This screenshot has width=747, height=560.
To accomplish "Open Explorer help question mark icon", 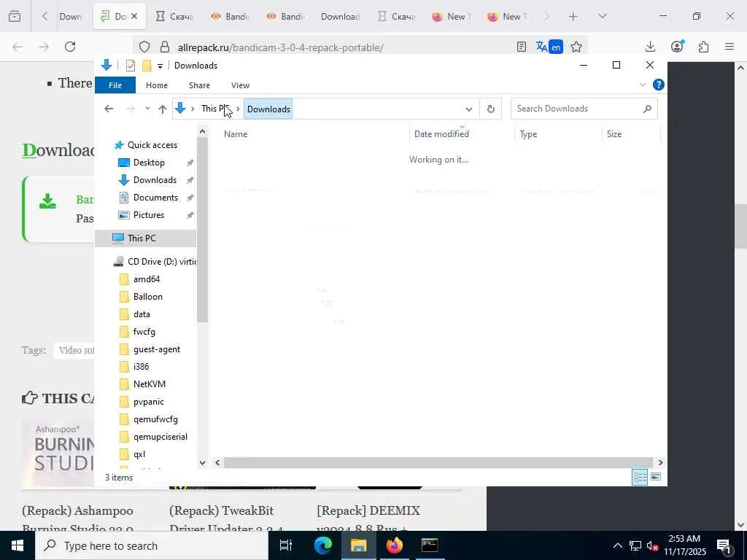I will [x=659, y=85].
